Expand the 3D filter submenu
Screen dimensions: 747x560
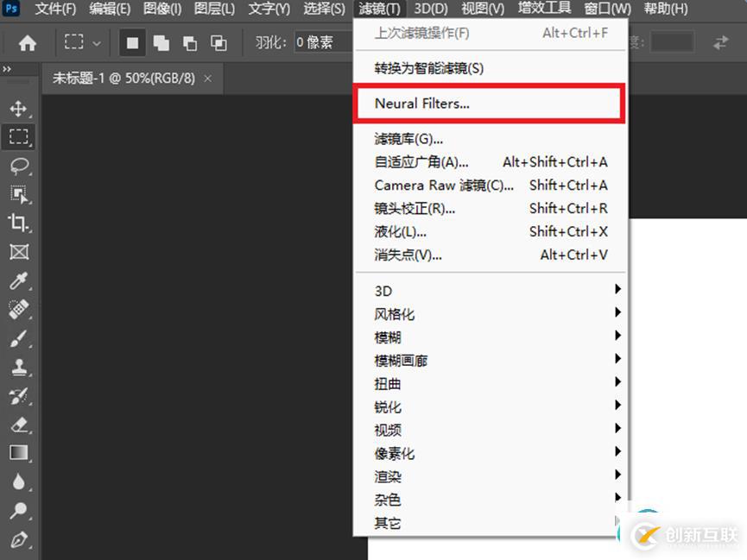pyautogui.click(x=491, y=290)
